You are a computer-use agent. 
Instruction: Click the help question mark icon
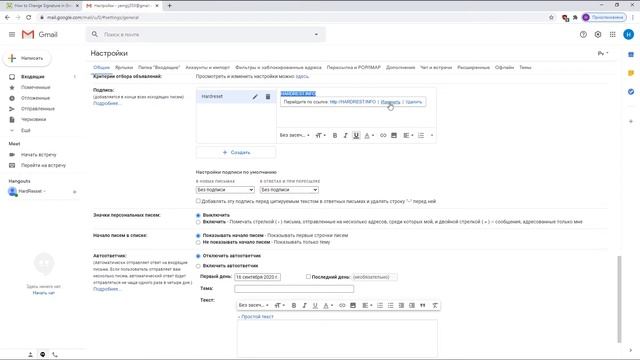(583, 35)
